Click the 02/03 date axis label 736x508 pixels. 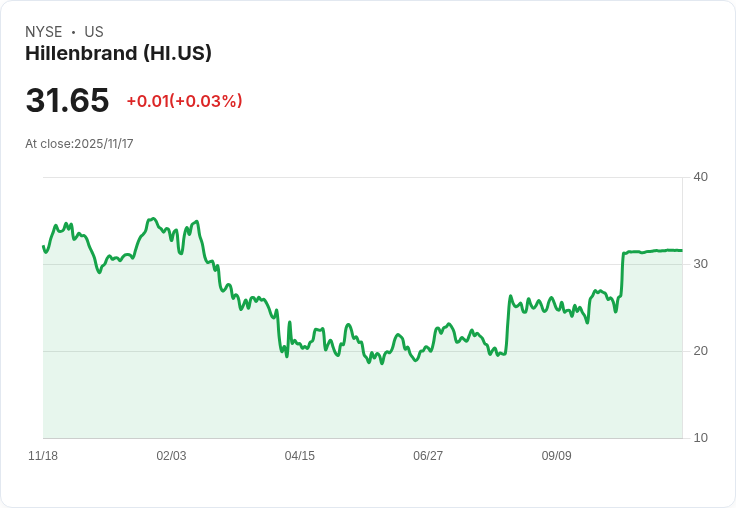[171, 456]
